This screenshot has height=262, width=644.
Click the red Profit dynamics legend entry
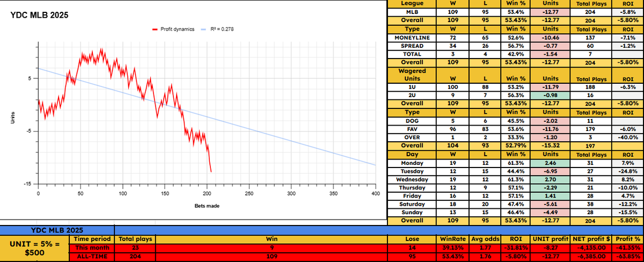[x=173, y=30]
